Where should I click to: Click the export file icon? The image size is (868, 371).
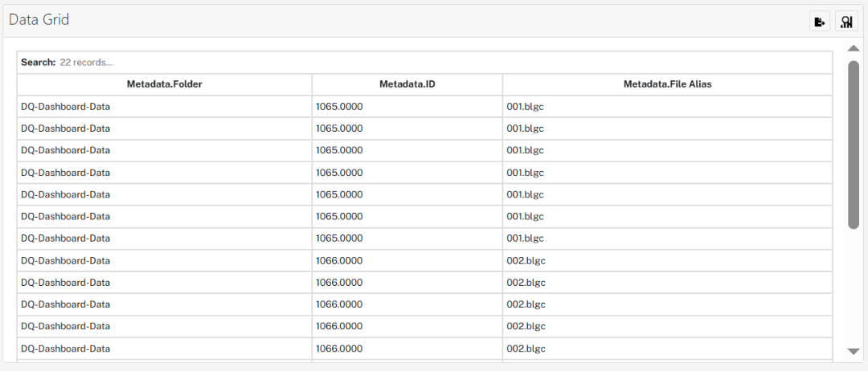tap(819, 22)
